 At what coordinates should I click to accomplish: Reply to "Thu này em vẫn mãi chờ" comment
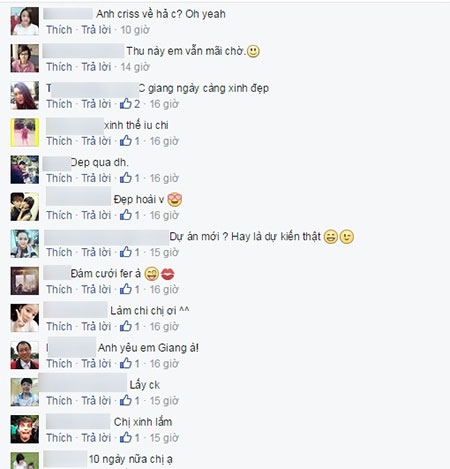pyautogui.click(x=96, y=67)
